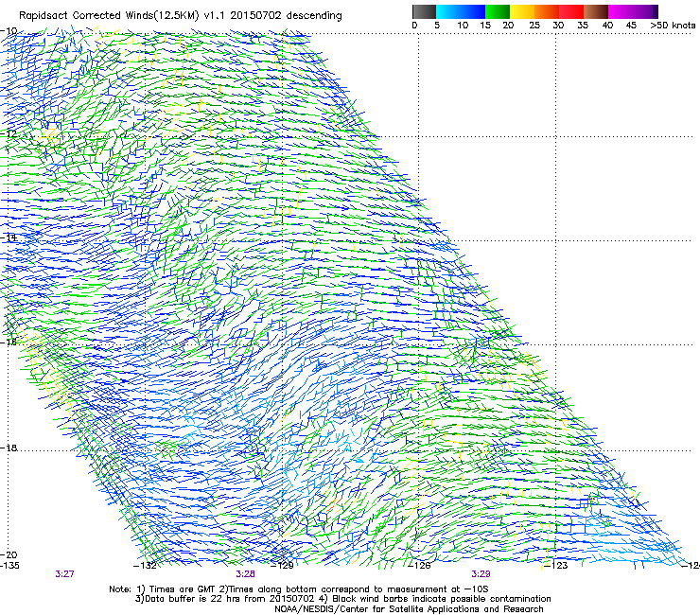Viewport: 700px width, 615px height.
Task: Click the '25' legend tick label
Action: coord(534,26)
